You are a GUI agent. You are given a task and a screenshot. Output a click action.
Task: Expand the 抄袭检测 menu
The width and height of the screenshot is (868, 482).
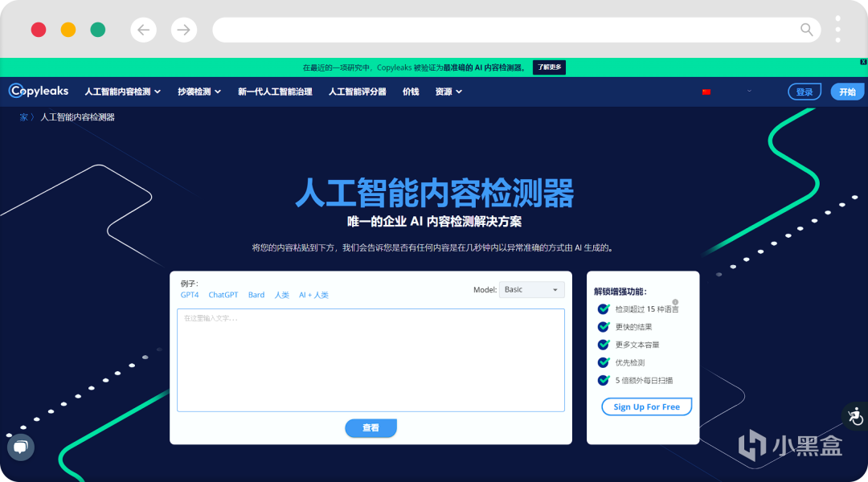coord(199,92)
